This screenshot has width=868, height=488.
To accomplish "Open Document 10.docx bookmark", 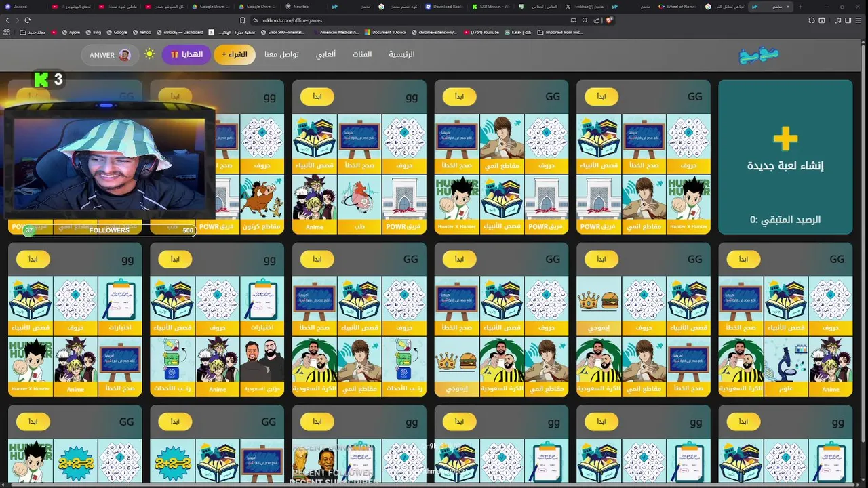I will pyautogui.click(x=386, y=32).
